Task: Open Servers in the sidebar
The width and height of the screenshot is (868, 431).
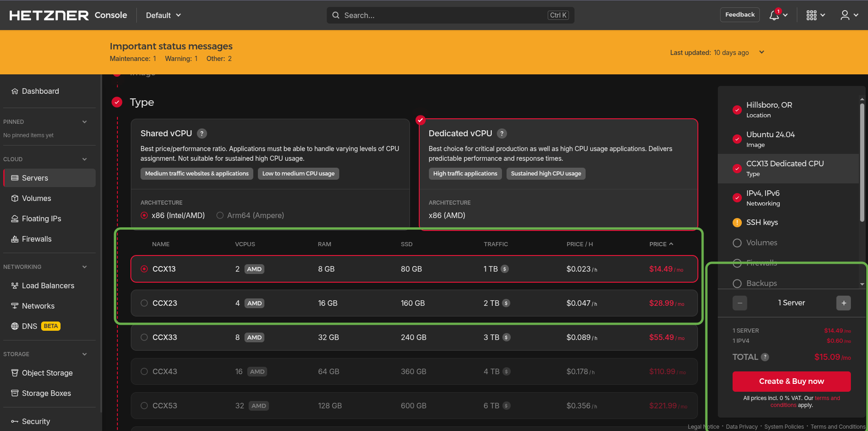Action: click(x=49, y=178)
